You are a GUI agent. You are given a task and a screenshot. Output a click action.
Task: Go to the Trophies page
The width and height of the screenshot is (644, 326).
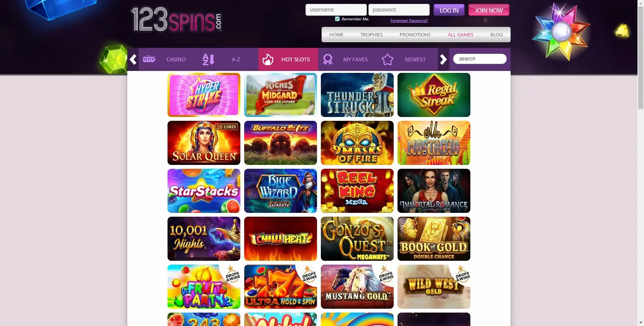(371, 35)
